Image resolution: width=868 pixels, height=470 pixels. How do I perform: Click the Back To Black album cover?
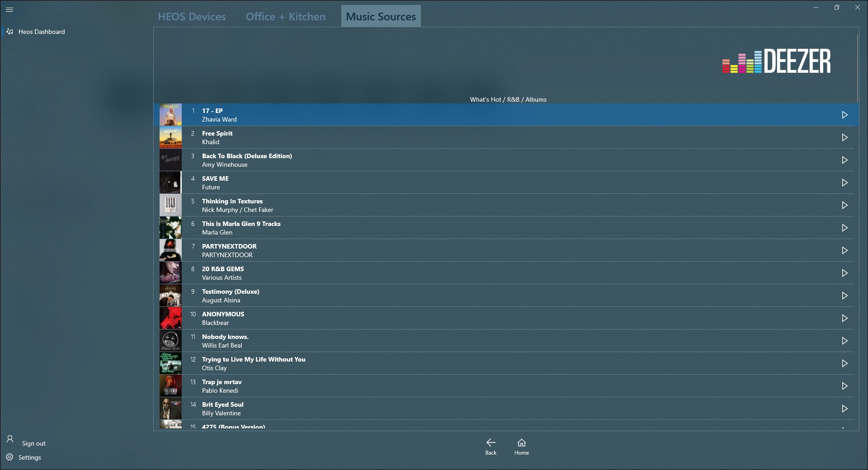point(170,160)
